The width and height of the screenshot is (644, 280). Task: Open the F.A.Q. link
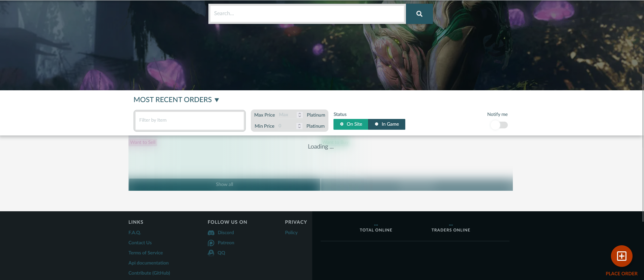(135, 232)
